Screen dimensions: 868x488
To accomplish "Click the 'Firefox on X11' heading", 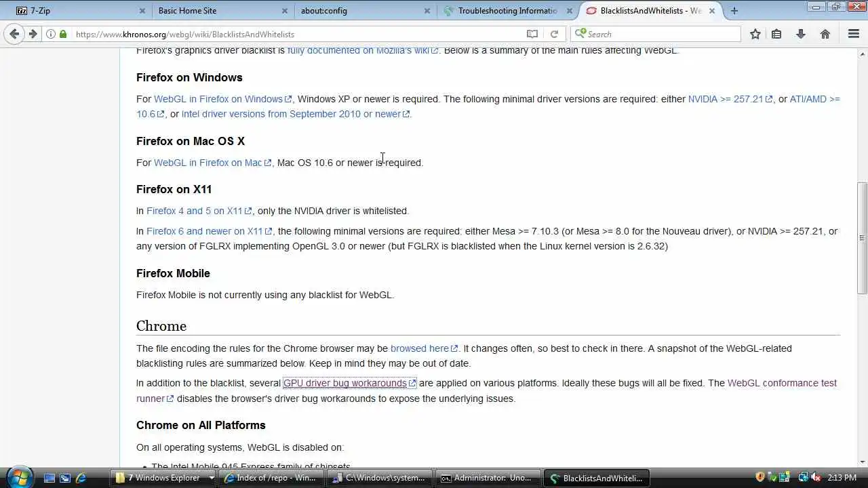I will click(174, 189).
